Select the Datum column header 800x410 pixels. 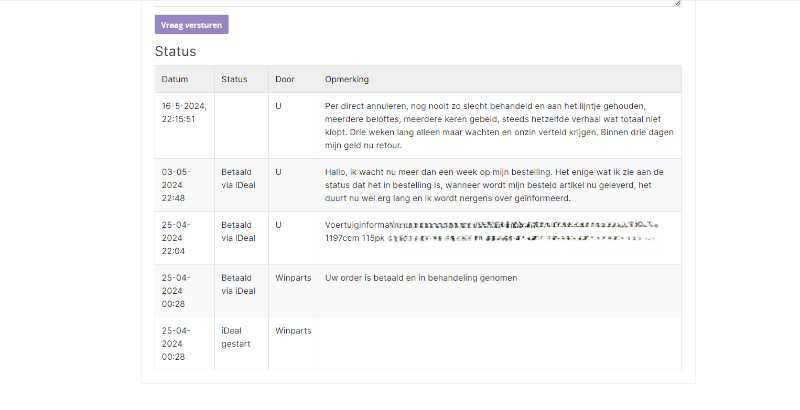[x=175, y=79]
